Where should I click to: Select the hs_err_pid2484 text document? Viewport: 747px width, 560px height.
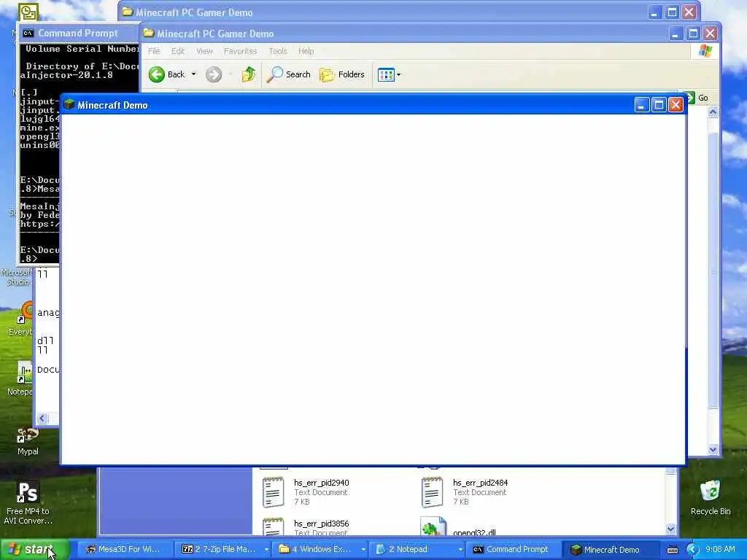pos(464,492)
